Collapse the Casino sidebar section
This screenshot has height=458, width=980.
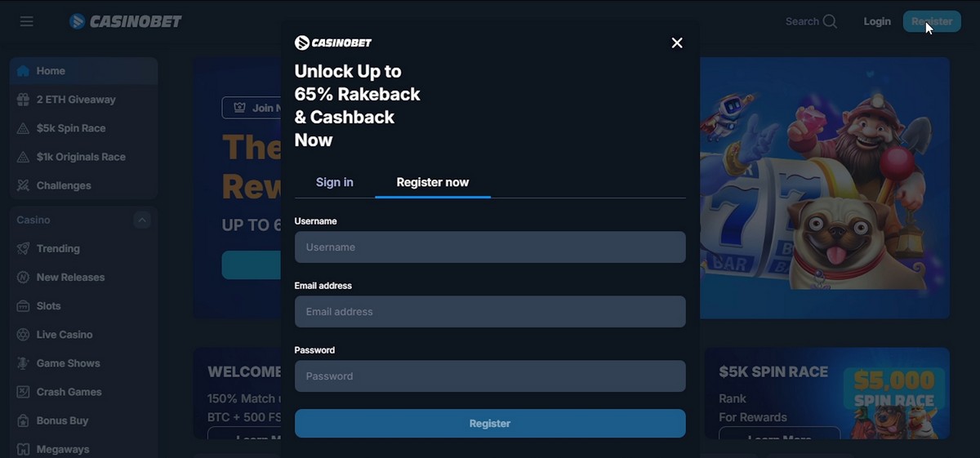pos(142,220)
